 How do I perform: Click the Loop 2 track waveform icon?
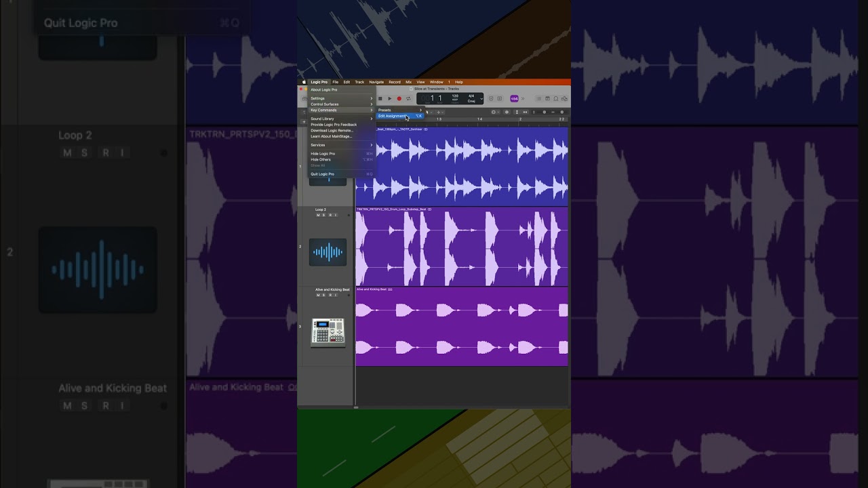tap(328, 252)
